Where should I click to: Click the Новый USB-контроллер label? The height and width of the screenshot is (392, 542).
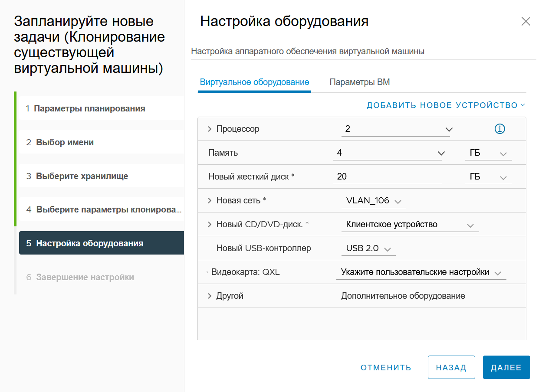pos(264,248)
